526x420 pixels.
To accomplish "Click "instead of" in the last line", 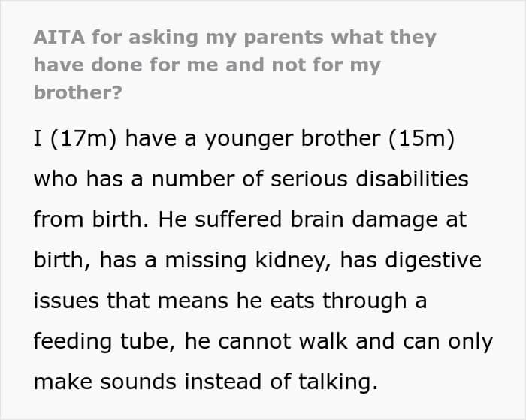I will pos(237,382).
